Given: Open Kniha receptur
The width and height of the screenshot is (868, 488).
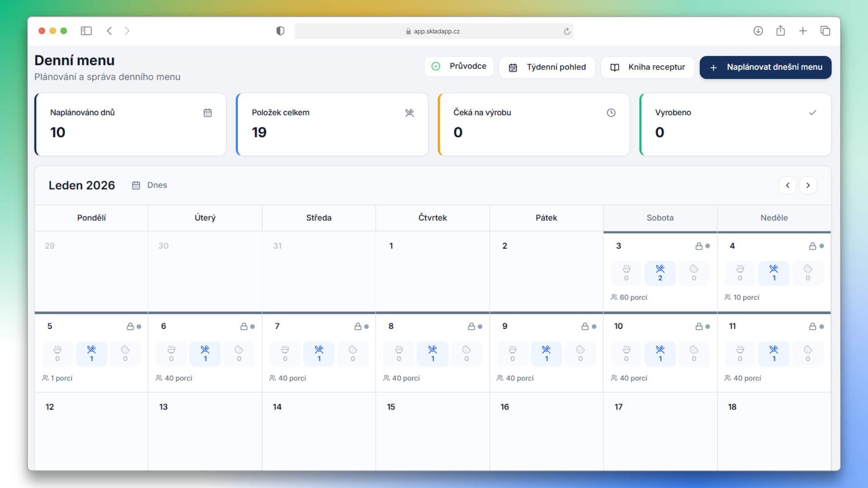Looking at the screenshot, I should 647,67.
